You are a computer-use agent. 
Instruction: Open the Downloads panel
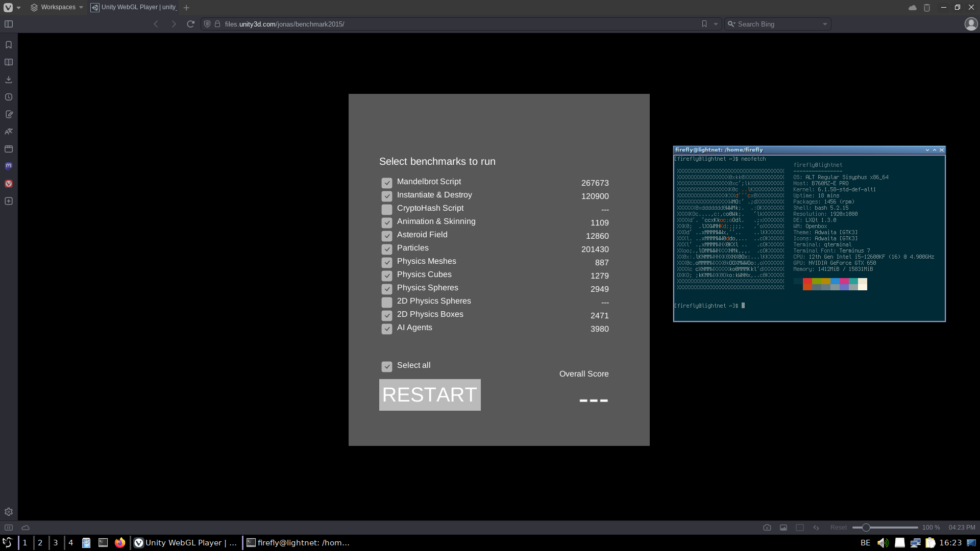pos(9,80)
